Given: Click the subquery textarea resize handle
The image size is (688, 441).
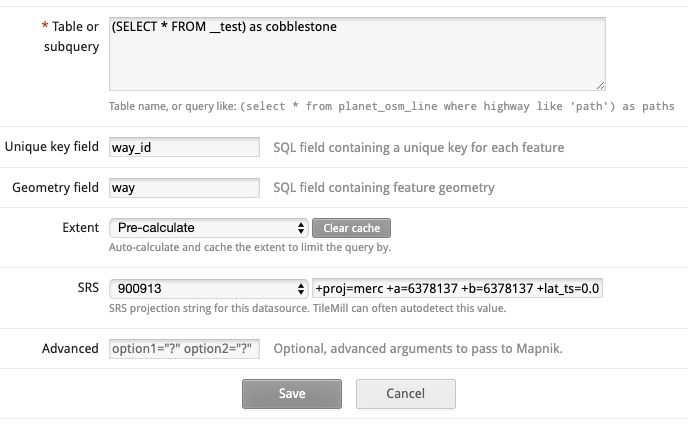Looking at the screenshot, I should [x=600, y=86].
